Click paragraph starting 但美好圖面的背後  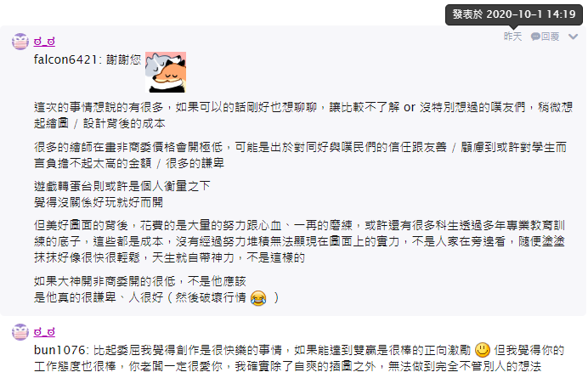[x=299, y=241]
